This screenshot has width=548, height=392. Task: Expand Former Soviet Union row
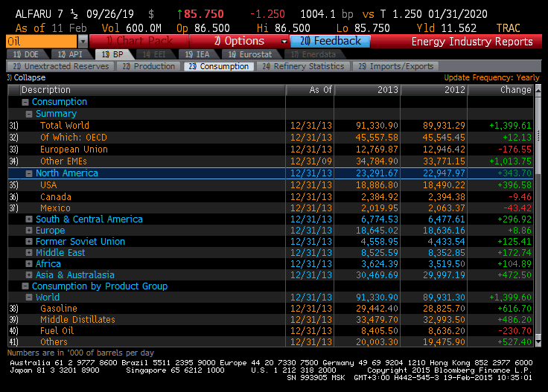29,242
